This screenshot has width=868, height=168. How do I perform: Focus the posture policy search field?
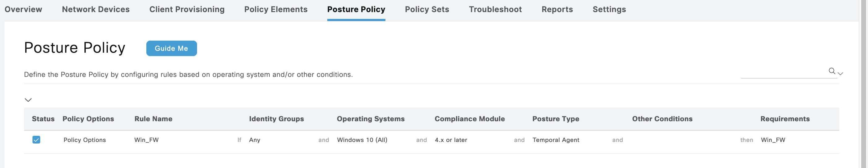click(x=784, y=72)
